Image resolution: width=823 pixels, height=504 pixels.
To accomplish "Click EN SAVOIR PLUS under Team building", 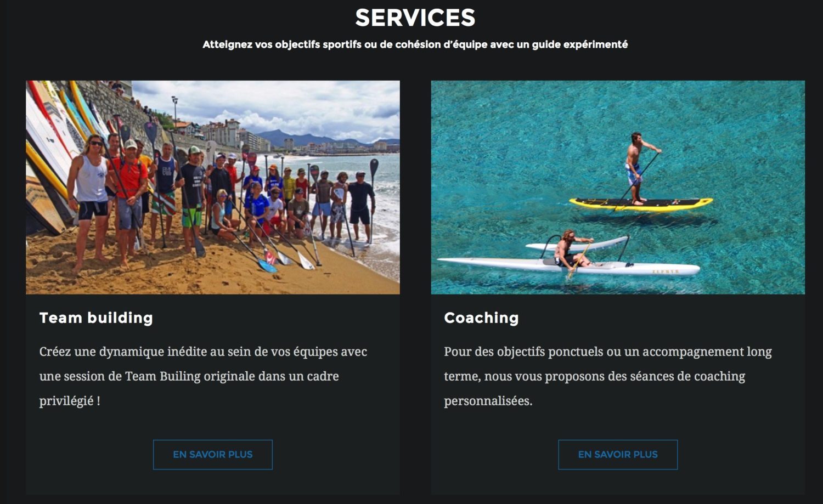I will pyautogui.click(x=213, y=454).
